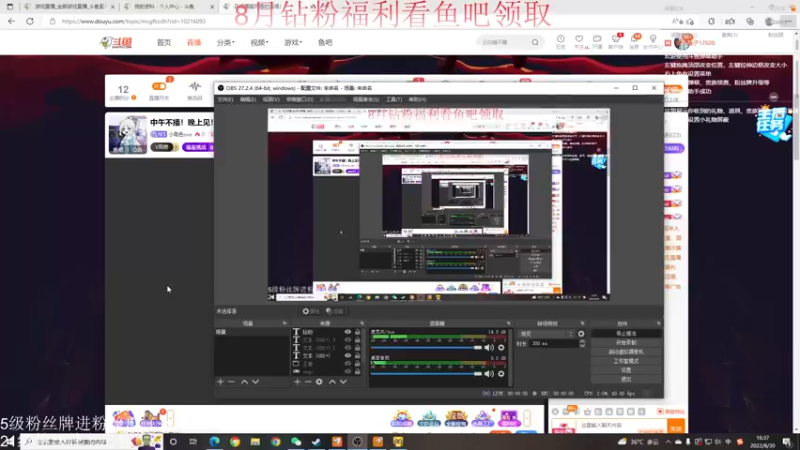The width and height of the screenshot is (800, 450).
Task: Toggle visibility of the third text source
Action: tap(347, 348)
